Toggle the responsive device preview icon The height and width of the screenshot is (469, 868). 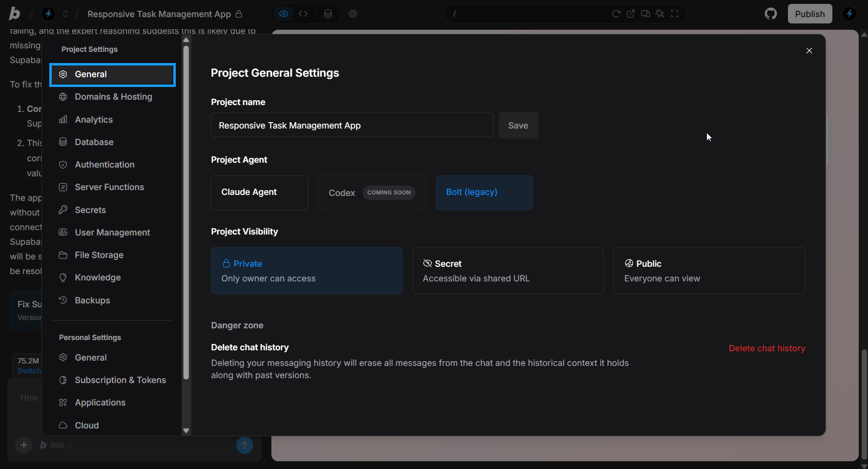tap(645, 14)
